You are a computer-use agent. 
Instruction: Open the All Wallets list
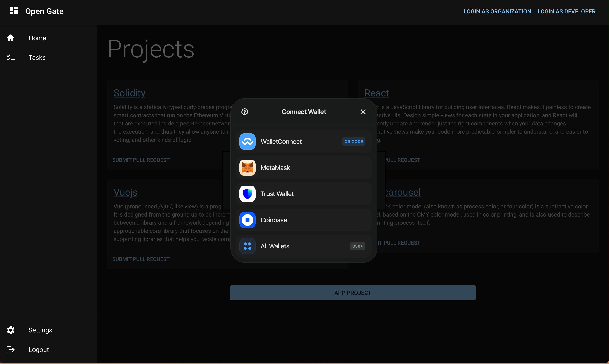[304, 246]
